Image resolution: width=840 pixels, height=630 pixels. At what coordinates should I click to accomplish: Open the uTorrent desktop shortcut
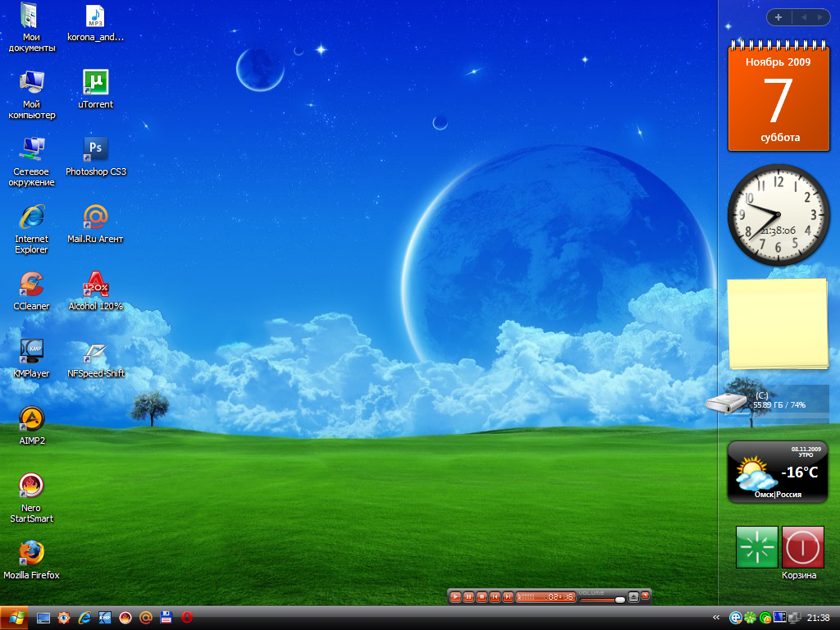[x=96, y=83]
